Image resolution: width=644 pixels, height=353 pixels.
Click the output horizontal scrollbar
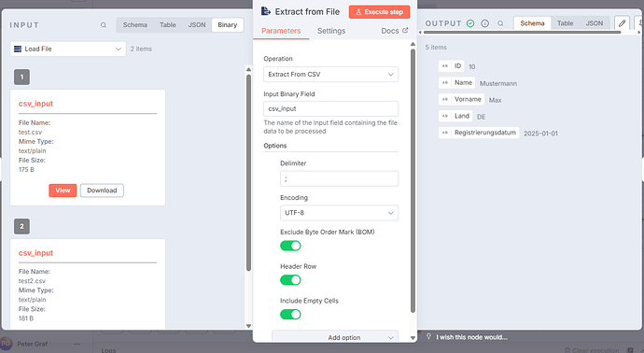point(522,32)
